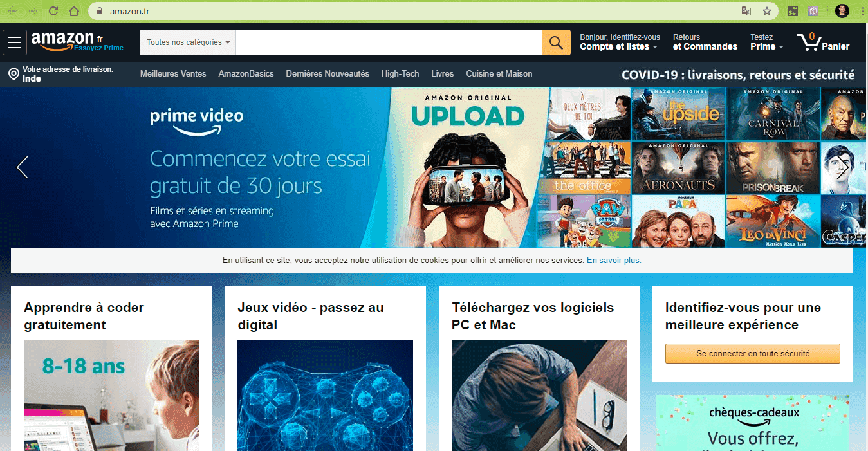Click 'Commencez votre essai gratuit' banner text

(x=260, y=172)
